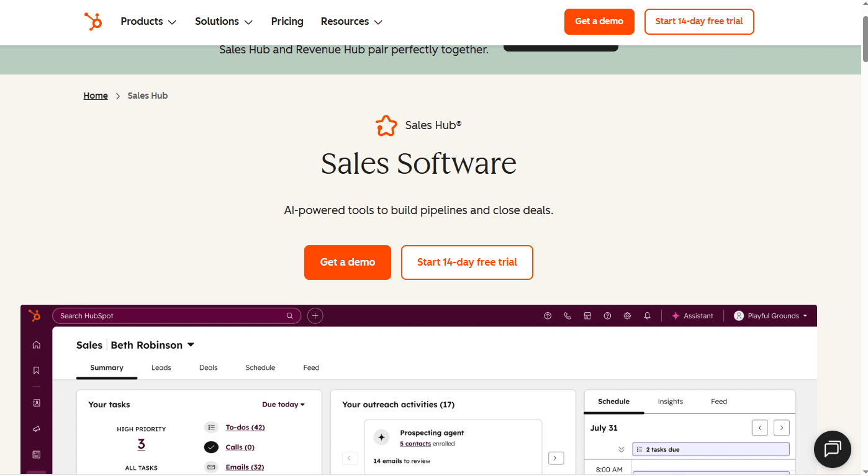The image size is (868, 476).
Task: Open the Beth Robinson user dropdown arrow
Action: (191, 345)
